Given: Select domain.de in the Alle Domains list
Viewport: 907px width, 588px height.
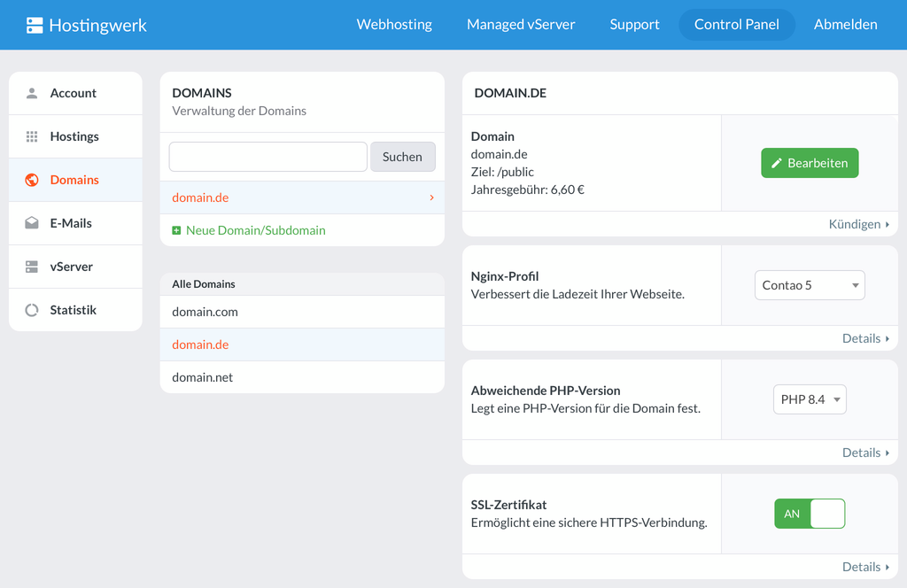Looking at the screenshot, I should pyautogui.click(x=302, y=344).
